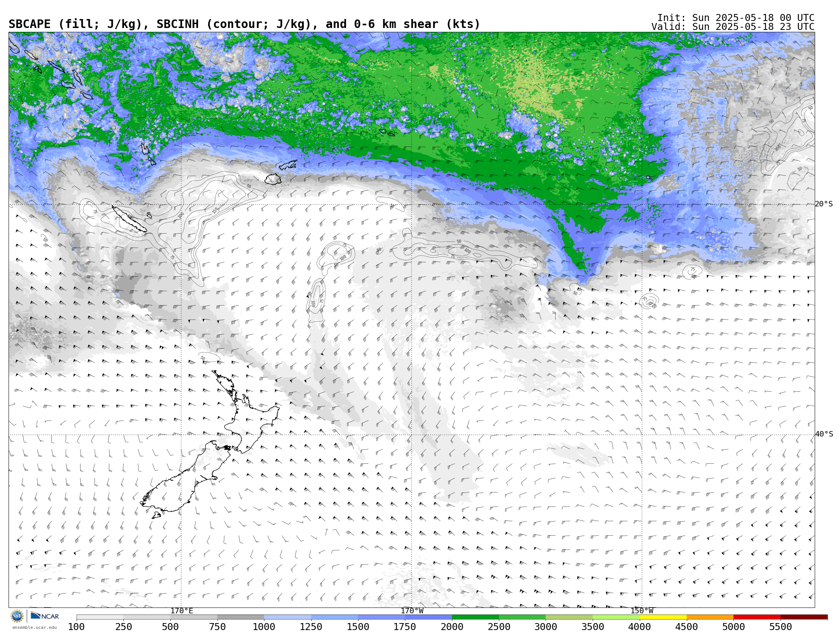The height and width of the screenshot is (632, 840).
Task: Click the colorbar tick label 4000
Action: pyautogui.click(x=640, y=627)
